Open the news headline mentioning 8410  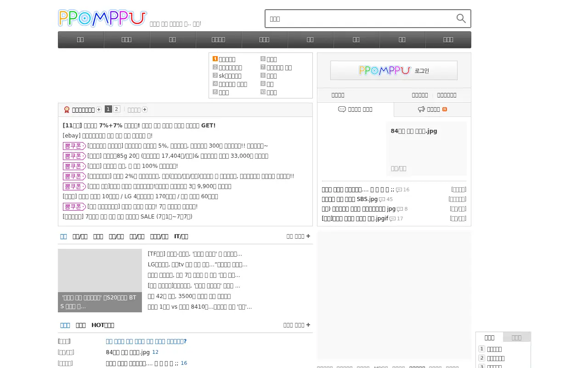200,307
